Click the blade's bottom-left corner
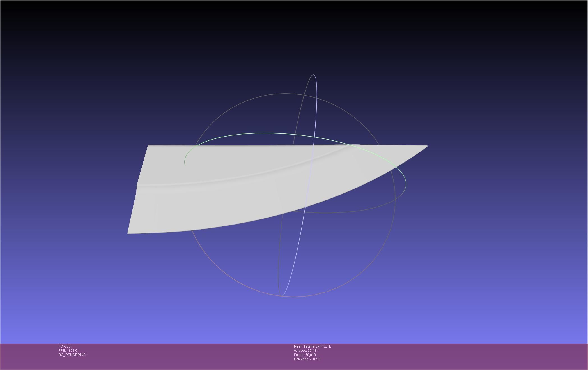The width and height of the screenshot is (588, 370). tap(128, 232)
